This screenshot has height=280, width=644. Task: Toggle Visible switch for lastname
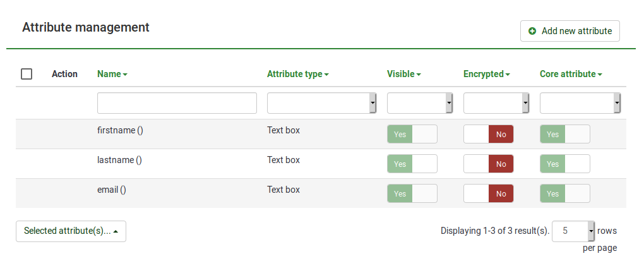pos(412,164)
